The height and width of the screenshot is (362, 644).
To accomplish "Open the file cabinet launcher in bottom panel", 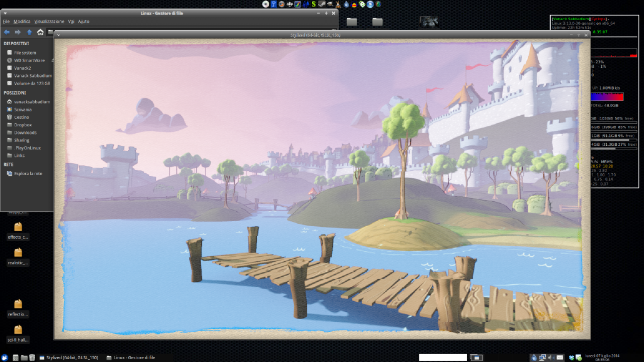I will click(x=15, y=358).
